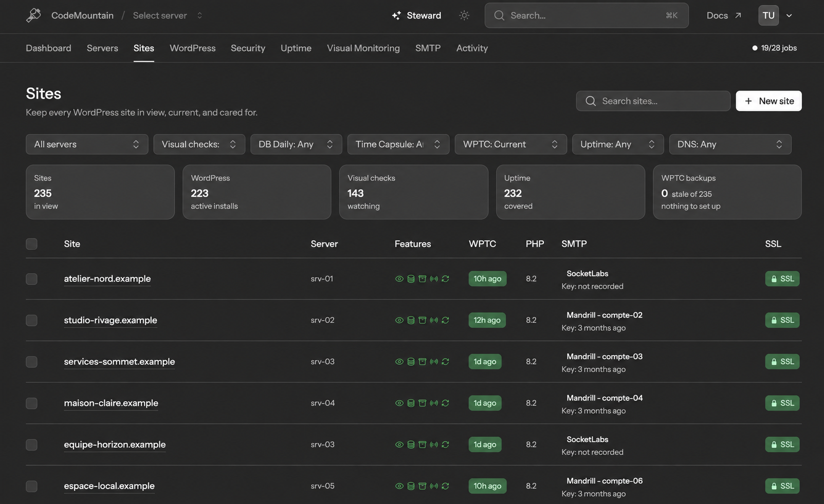Switch to the Servers tab
Screen dimensions: 824x504
pos(102,48)
